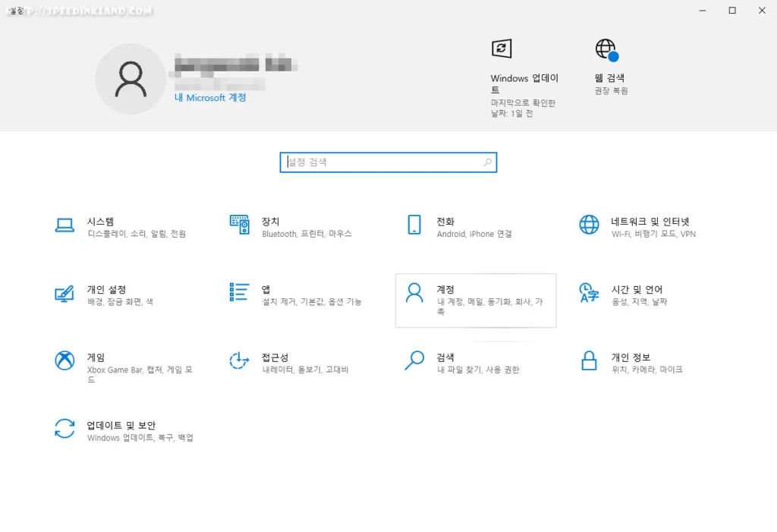Select the 네트워크 및 인터넷 title
This screenshot has height=532, width=777.
coord(650,222)
